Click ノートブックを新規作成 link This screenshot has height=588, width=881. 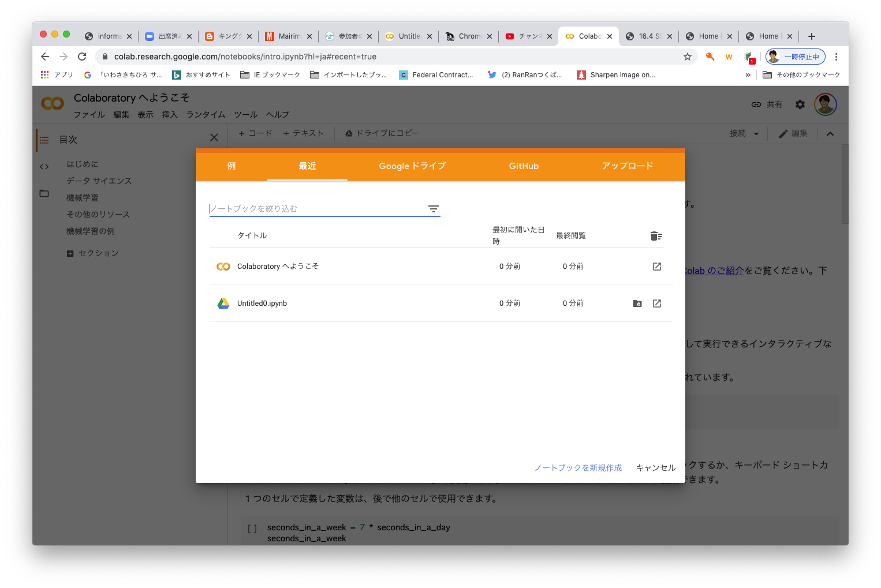coord(578,468)
